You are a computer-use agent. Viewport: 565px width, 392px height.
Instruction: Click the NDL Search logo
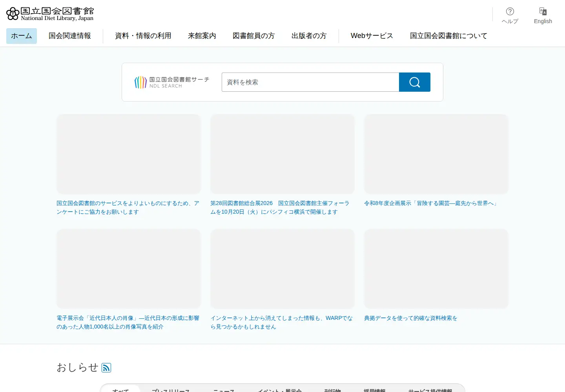pos(172,82)
